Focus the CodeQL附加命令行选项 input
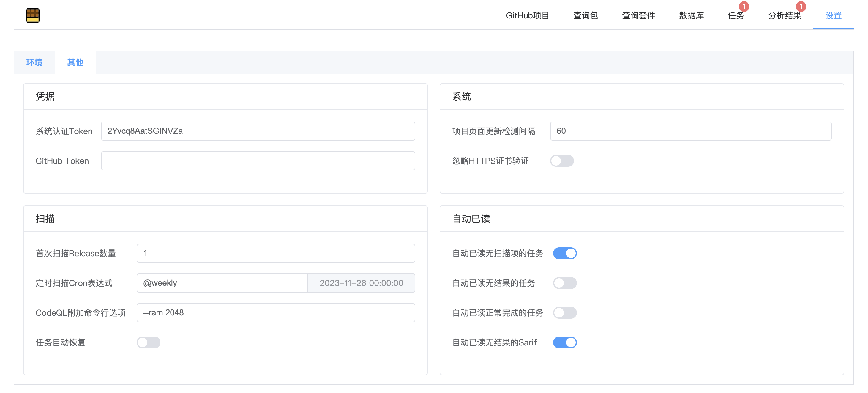The height and width of the screenshot is (393, 868). point(276,313)
